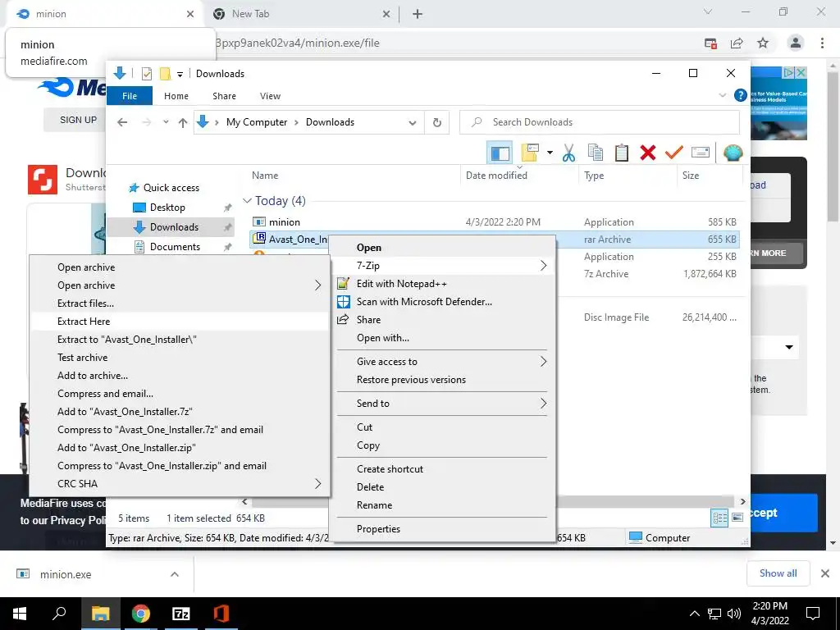Click the Copy pages toolbar icon
Image resolution: width=840 pixels, height=630 pixels.
[x=596, y=153]
